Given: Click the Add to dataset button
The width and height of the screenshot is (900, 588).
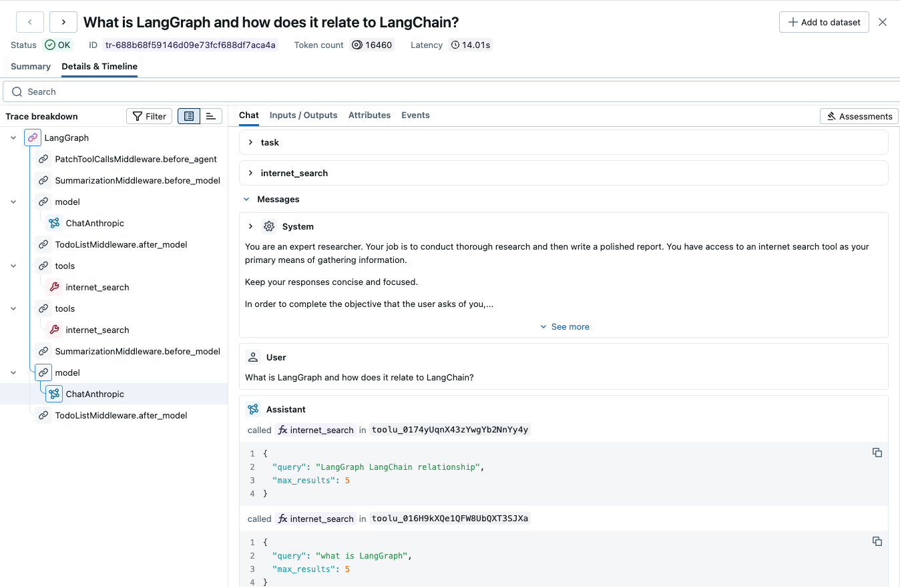Looking at the screenshot, I should [x=824, y=21].
